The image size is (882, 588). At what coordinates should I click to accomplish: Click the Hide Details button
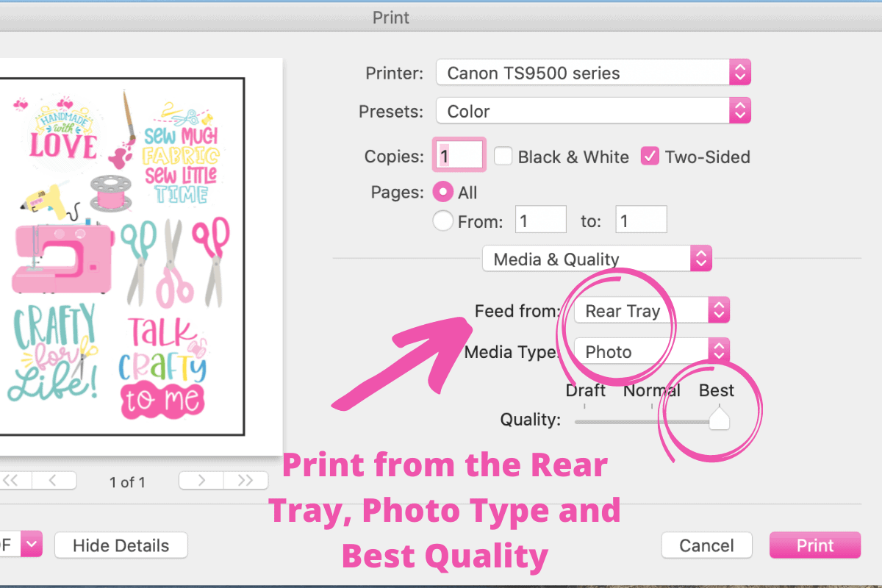(x=121, y=545)
